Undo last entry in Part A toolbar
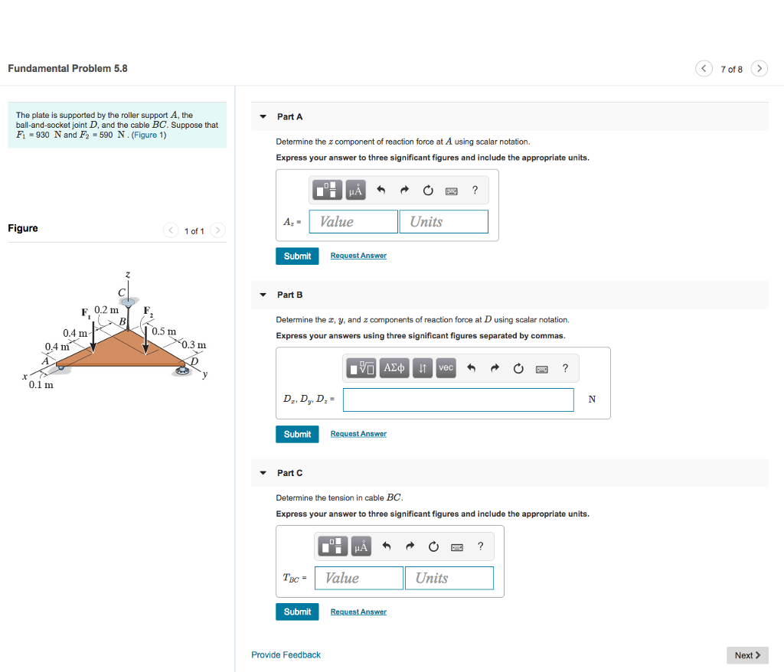Screen dimensions: 784x672 click(381, 190)
